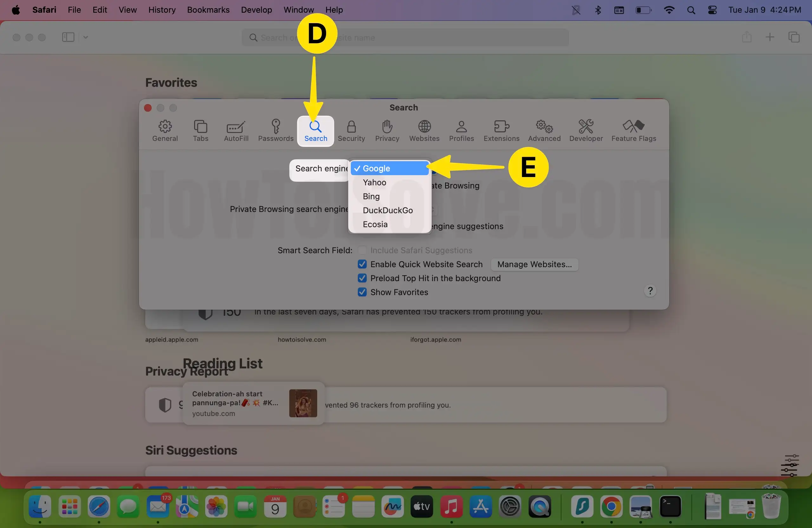This screenshot has width=812, height=528.
Task: Open the help question mark button
Action: (x=650, y=290)
